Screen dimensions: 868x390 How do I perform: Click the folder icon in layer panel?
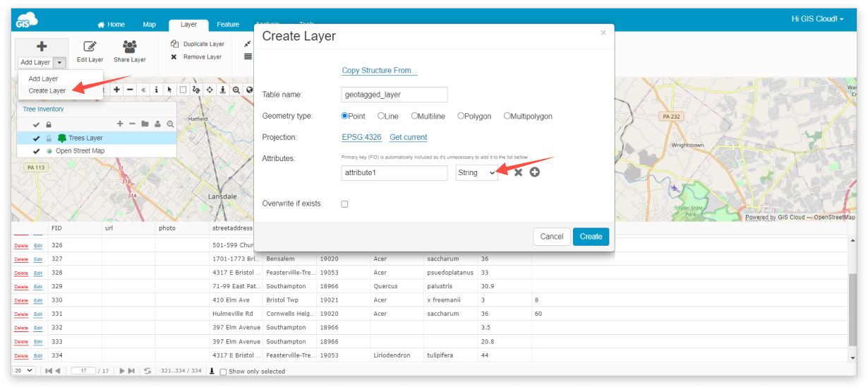(145, 124)
